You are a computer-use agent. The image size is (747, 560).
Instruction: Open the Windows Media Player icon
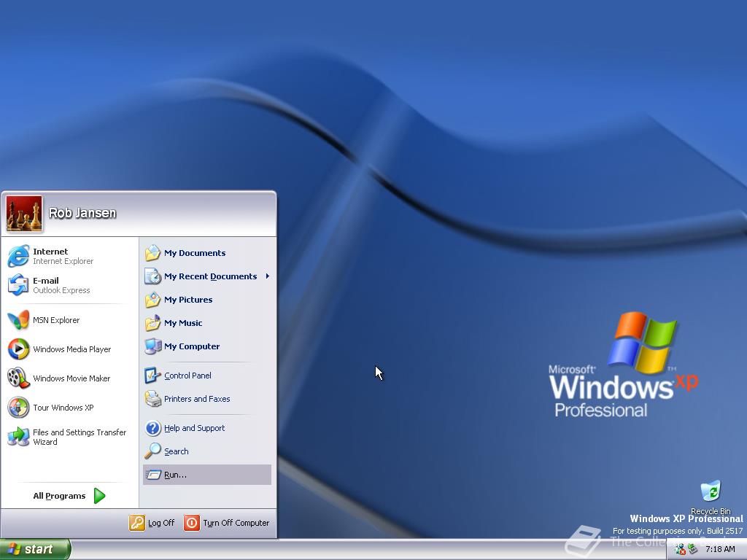coord(18,349)
